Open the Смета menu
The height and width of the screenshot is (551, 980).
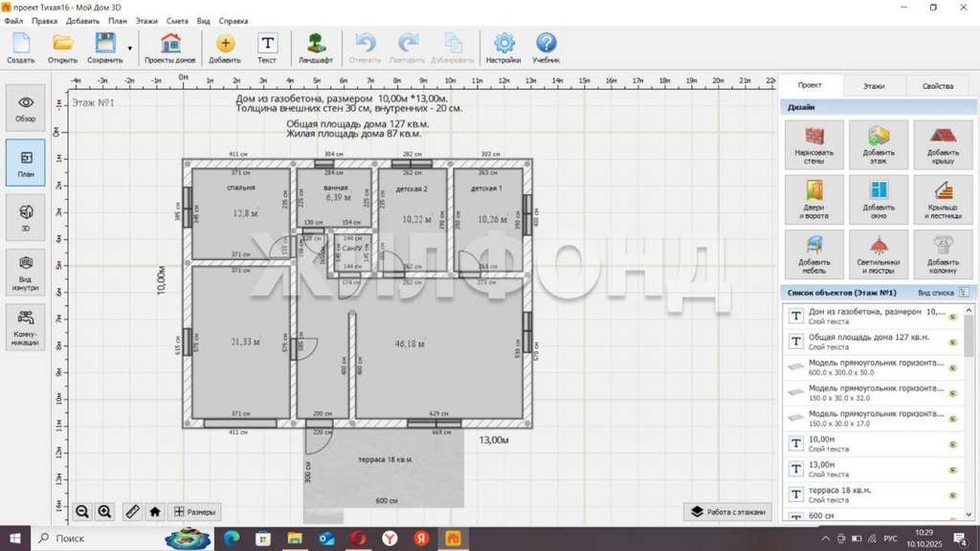(177, 20)
